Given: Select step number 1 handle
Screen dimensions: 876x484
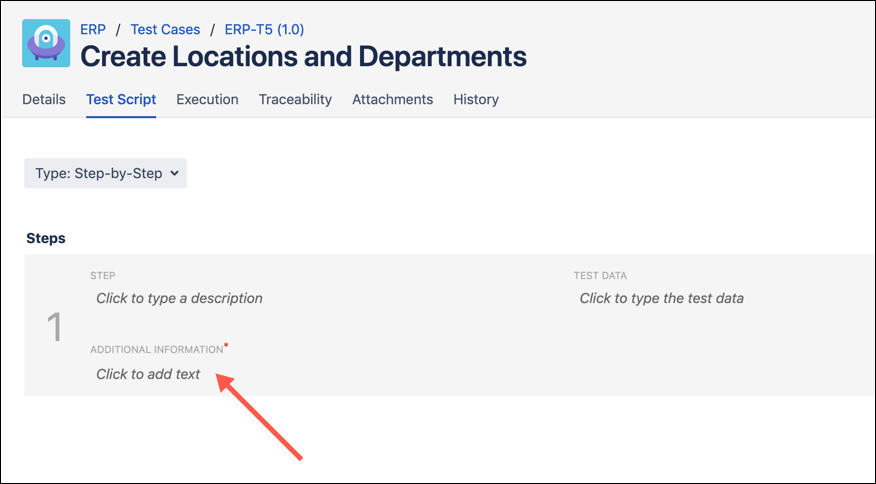Looking at the screenshot, I should (56, 327).
